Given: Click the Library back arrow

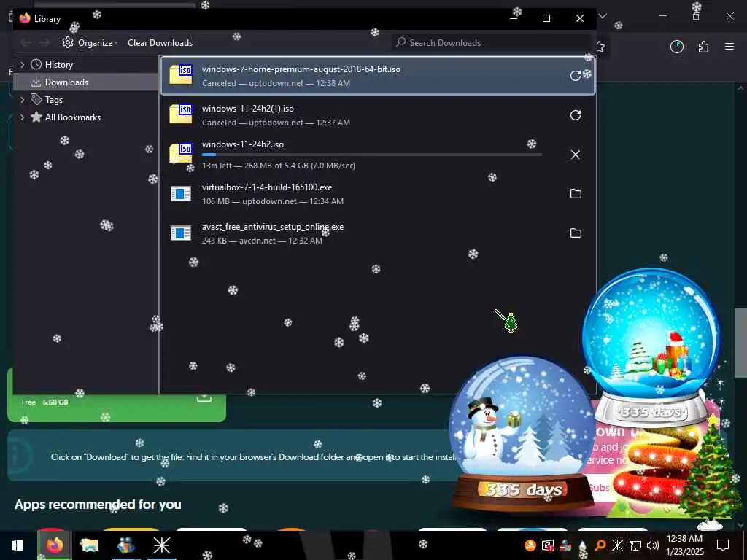Looking at the screenshot, I should (26, 43).
